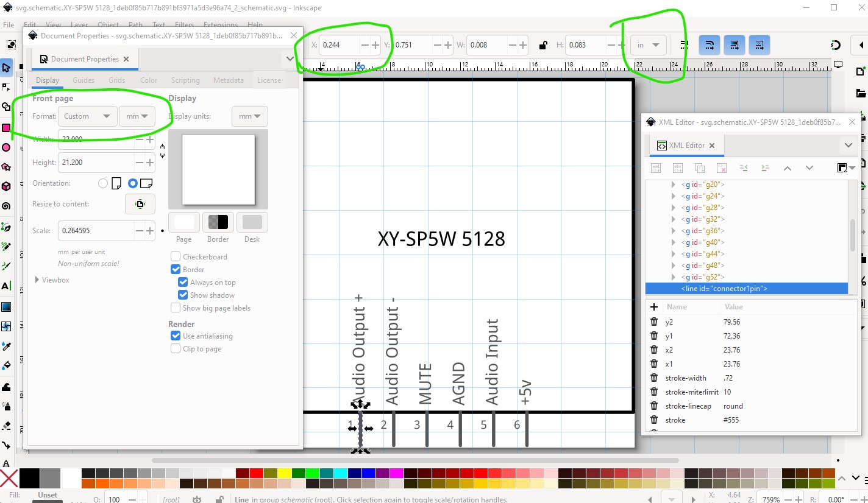The image size is (868, 503).
Task: Add a new attribute with plus icon
Action: tap(654, 307)
